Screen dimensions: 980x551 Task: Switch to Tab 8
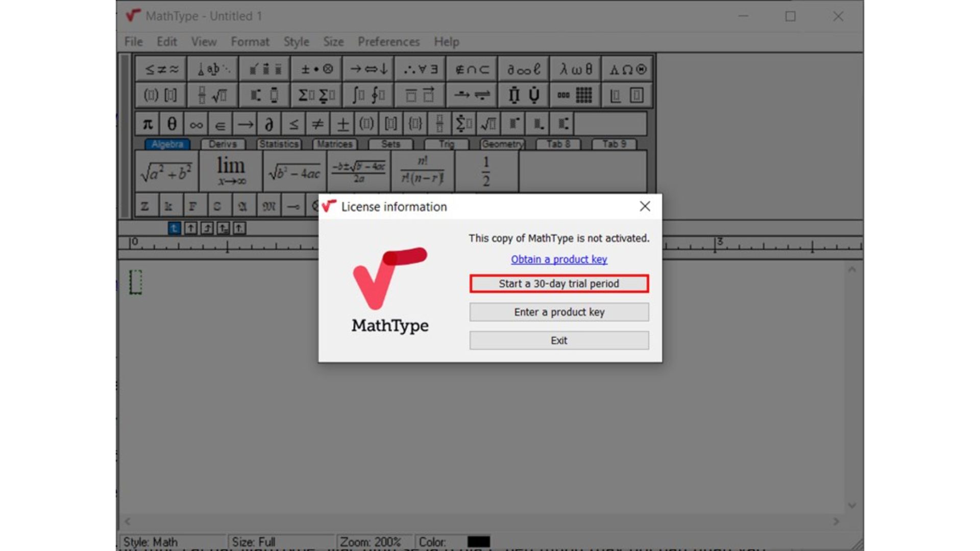(x=558, y=144)
